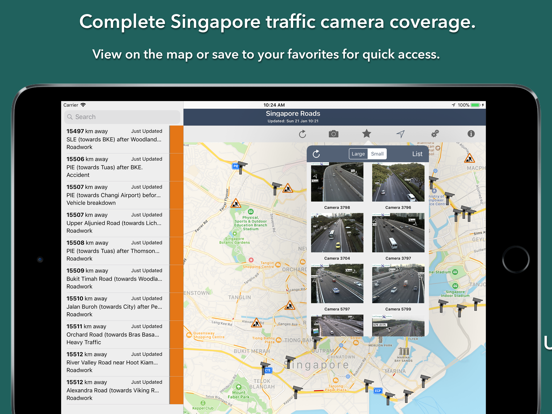Tap roadwork sign next to a camera marker
The height and width of the screenshot is (414, 552).
click(288, 188)
